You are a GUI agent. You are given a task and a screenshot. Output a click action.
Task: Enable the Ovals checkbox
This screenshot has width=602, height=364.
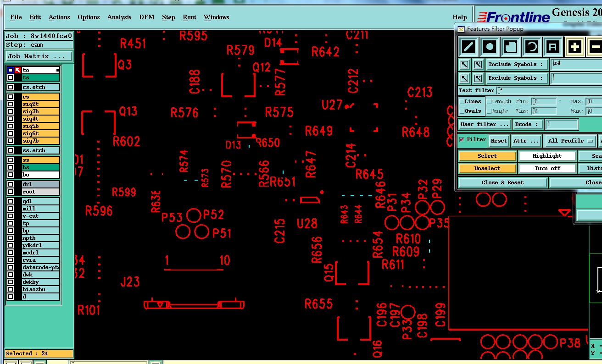coord(462,111)
